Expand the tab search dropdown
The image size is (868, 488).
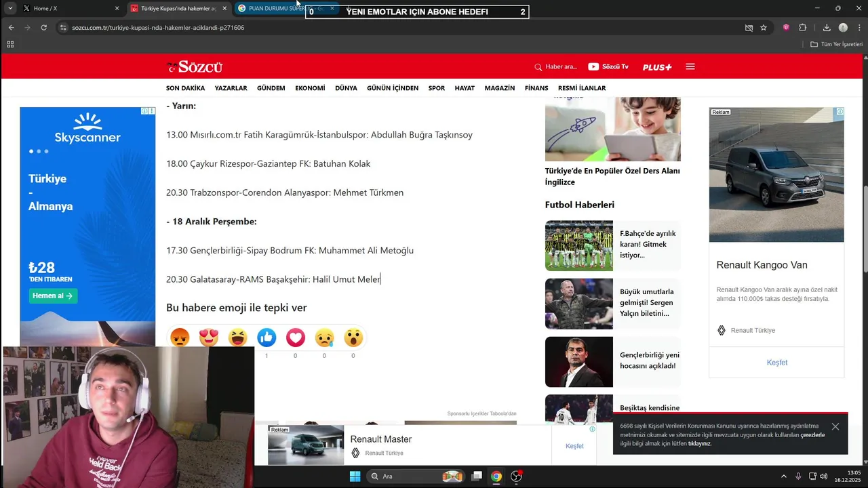tap(10, 8)
